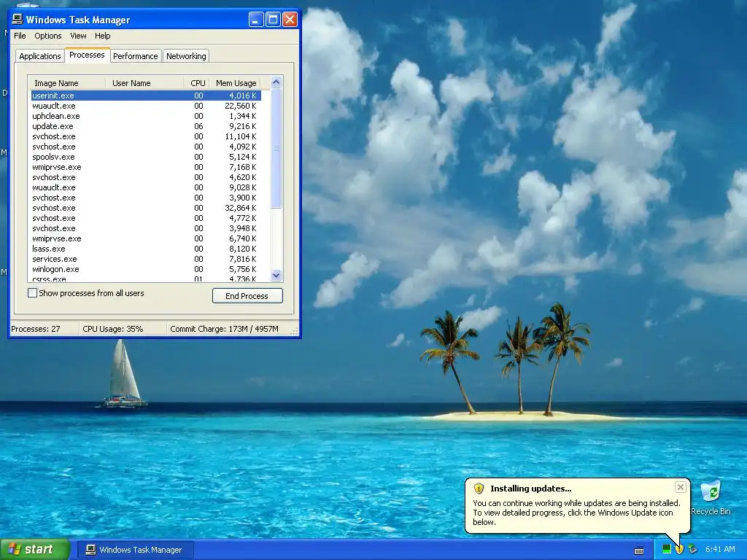The image size is (747, 560).
Task: Click the Processes: 27 status bar entry
Action: pos(44,329)
